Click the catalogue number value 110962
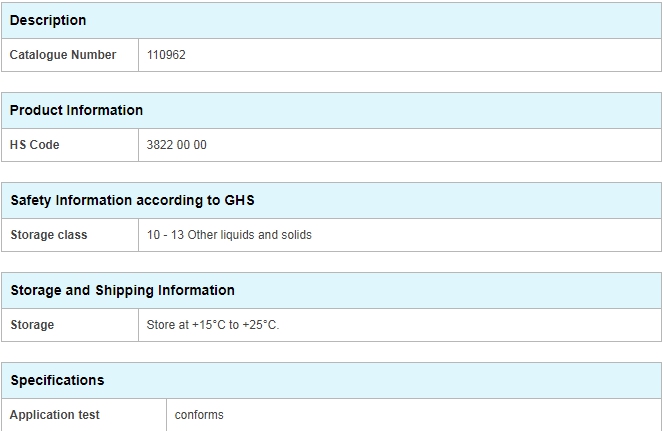 coord(166,55)
